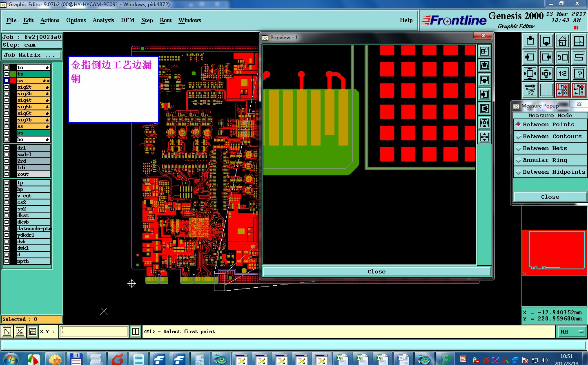The image size is (588, 365).
Task: Open the Analysis menu
Action: [x=103, y=20]
